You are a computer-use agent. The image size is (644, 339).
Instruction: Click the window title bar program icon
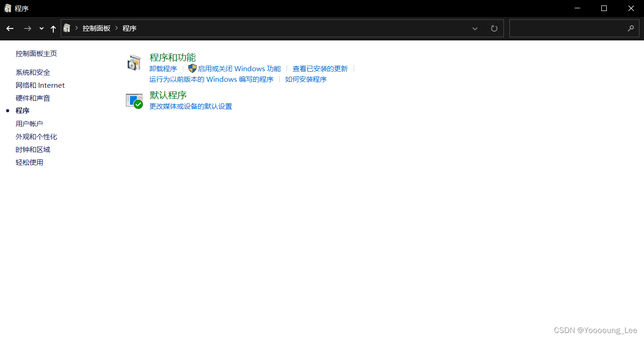[x=8, y=8]
